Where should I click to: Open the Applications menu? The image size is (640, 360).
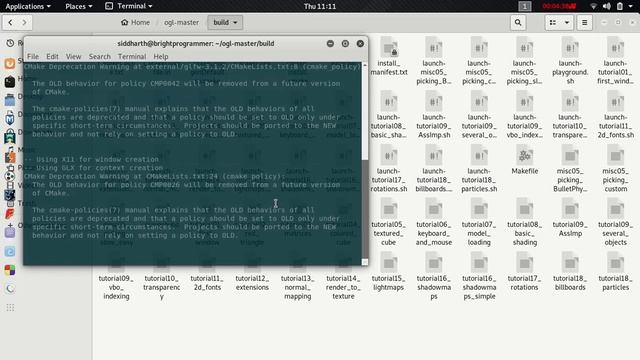click(x=28, y=6)
